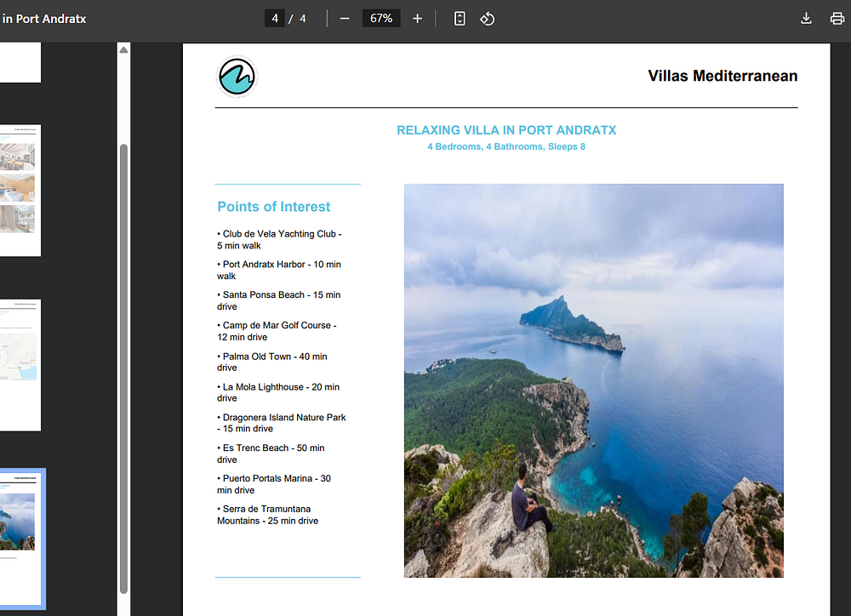Click 'Camp de Mar Golf Course' entry
The height and width of the screenshot is (616, 851).
[x=277, y=331]
